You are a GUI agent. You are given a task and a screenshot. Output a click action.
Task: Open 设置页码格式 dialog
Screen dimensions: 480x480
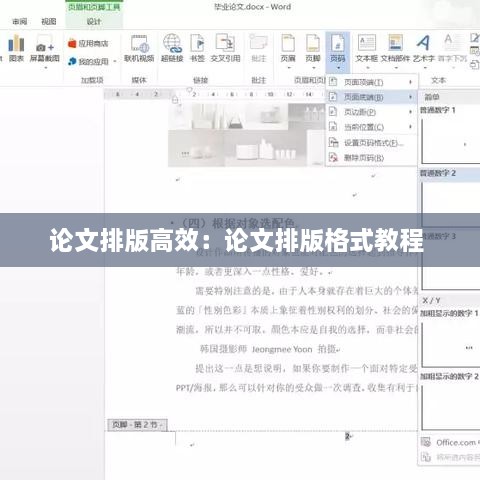point(372,143)
